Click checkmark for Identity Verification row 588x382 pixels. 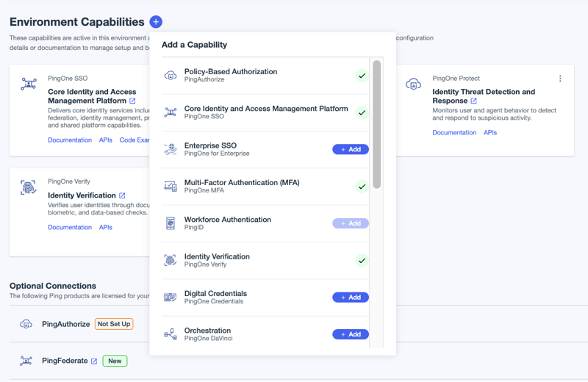(x=362, y=261)
